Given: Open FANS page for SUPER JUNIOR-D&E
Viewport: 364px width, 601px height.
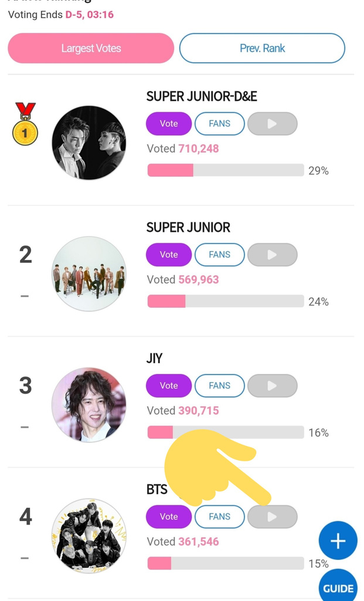Looking at the screenshot, I should 219,124.
